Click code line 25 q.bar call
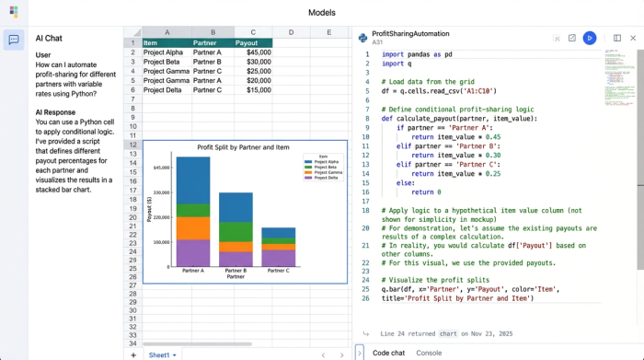This screenshot has height=360, width=644. click(x=471, y=289)
